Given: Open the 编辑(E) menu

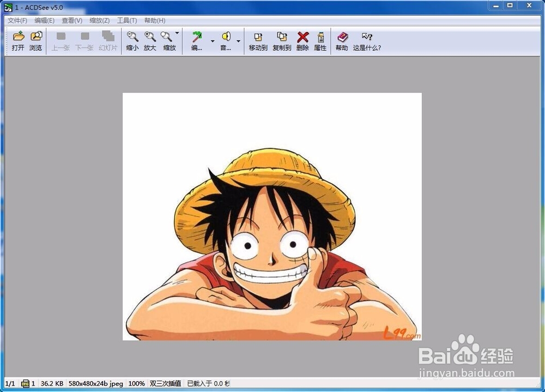Looking at the screenshot, I should click(45, 21).
